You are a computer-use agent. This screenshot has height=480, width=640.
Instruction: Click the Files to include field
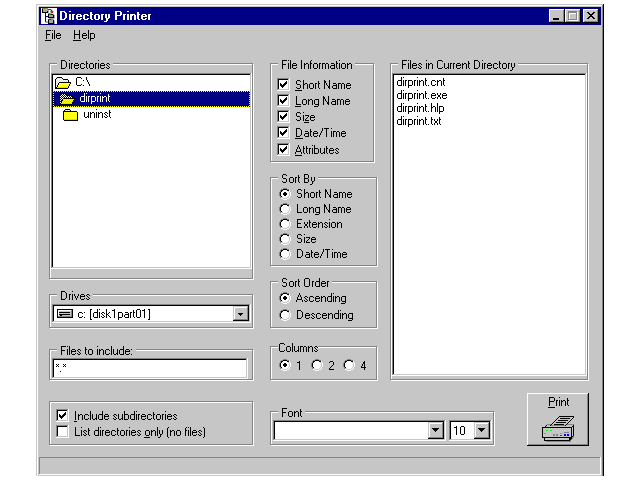(149, 368)
